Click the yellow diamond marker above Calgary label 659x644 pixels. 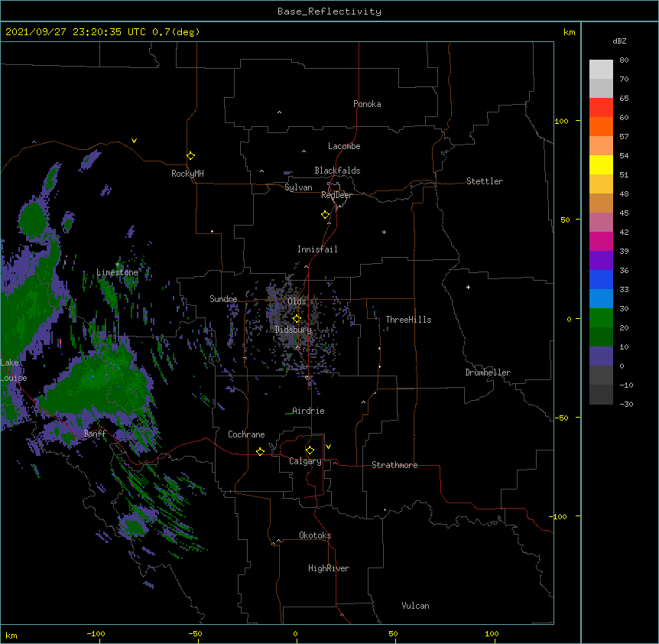310,450
